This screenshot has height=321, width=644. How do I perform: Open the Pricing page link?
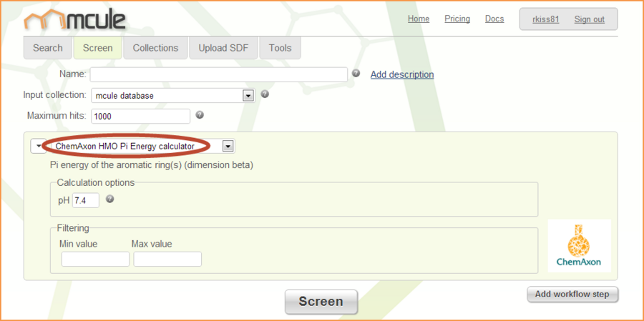coord(457,19)
